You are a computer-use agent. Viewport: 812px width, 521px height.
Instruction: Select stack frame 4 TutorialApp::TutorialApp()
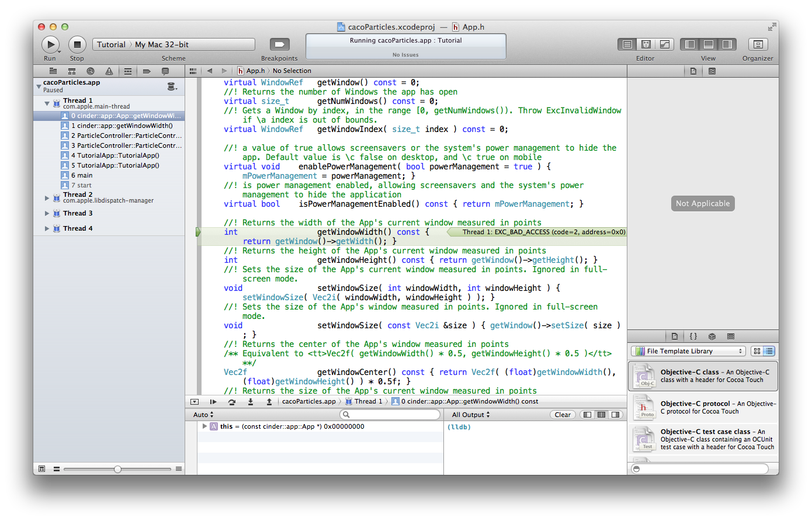[110, 155]
